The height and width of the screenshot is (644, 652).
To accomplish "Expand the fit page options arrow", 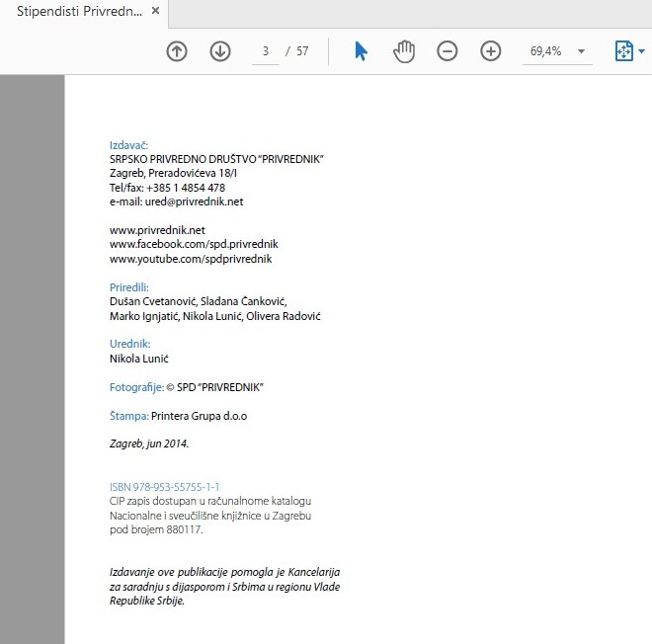I will 642,51.
